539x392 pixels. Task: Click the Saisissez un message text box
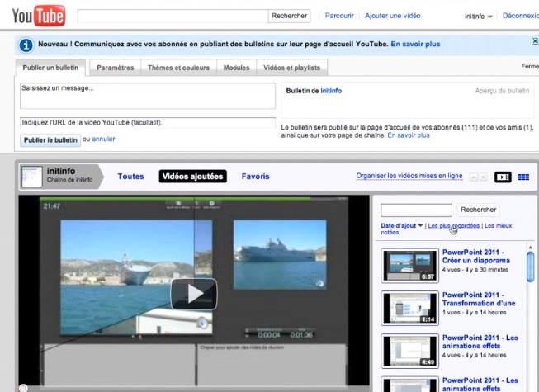148,96
